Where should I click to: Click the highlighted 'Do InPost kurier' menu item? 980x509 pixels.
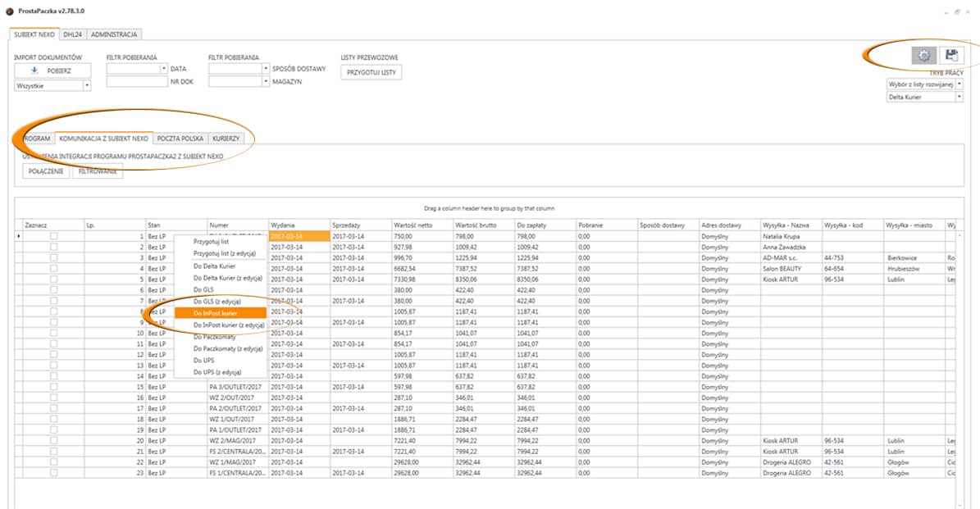(x=221, y=313)
